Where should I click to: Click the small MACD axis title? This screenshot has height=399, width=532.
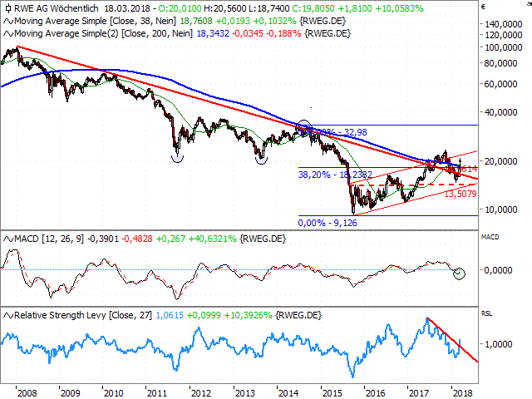(490, 237)
